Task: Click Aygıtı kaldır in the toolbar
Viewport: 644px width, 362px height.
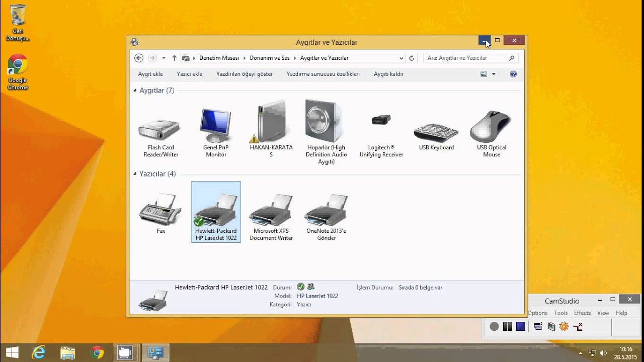Action: [x=388, y=74]
